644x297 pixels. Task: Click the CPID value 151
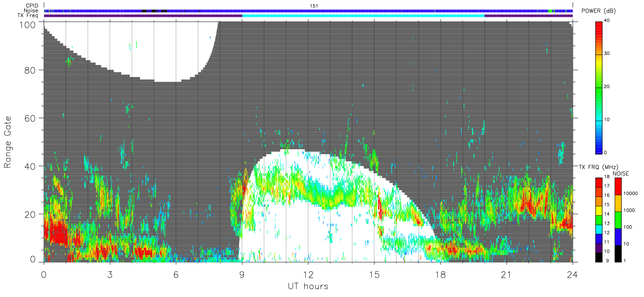314,6
